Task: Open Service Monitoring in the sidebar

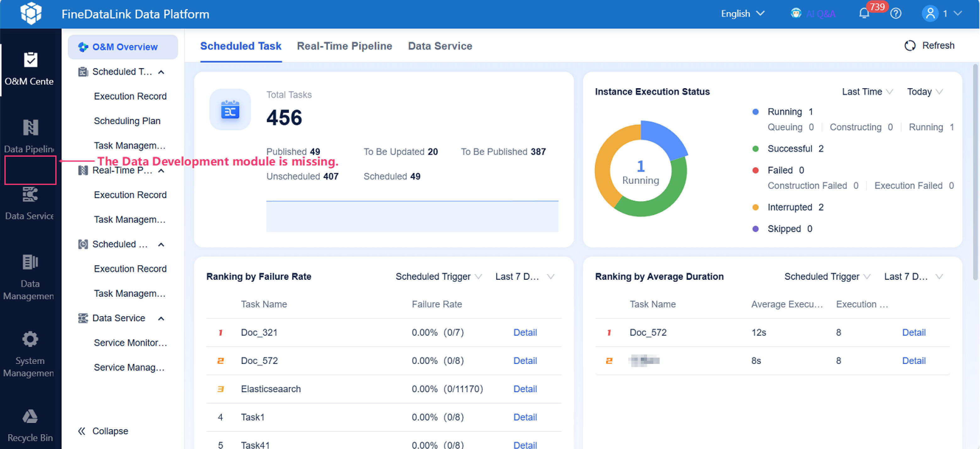Action: coord(130,343)
